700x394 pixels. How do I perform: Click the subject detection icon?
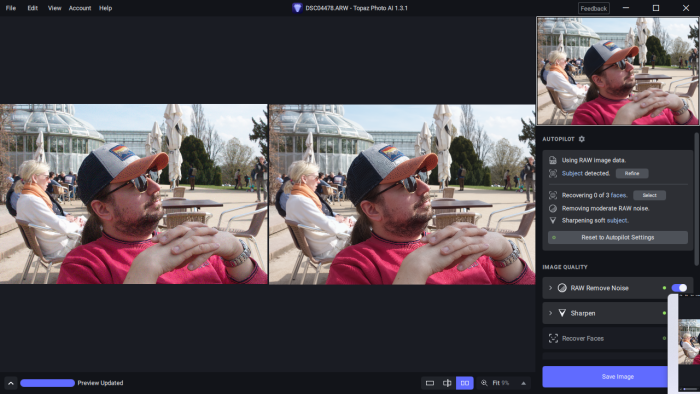pos(553,173)
